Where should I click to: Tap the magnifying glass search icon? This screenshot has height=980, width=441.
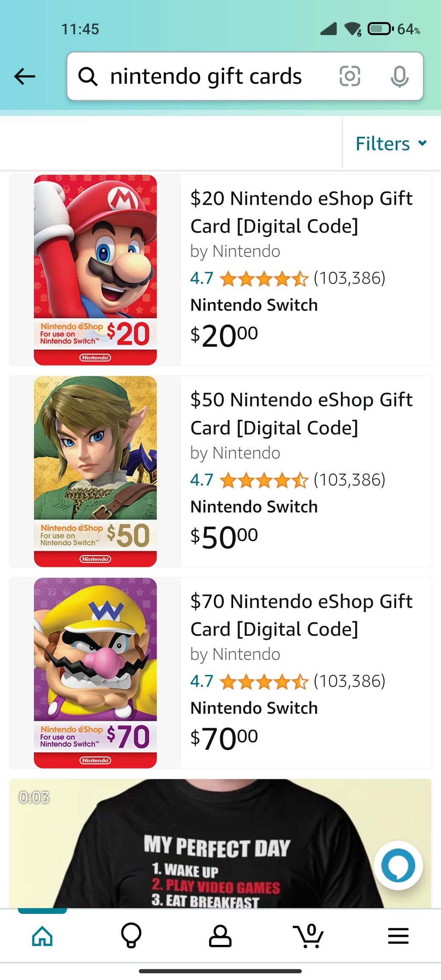88,77
